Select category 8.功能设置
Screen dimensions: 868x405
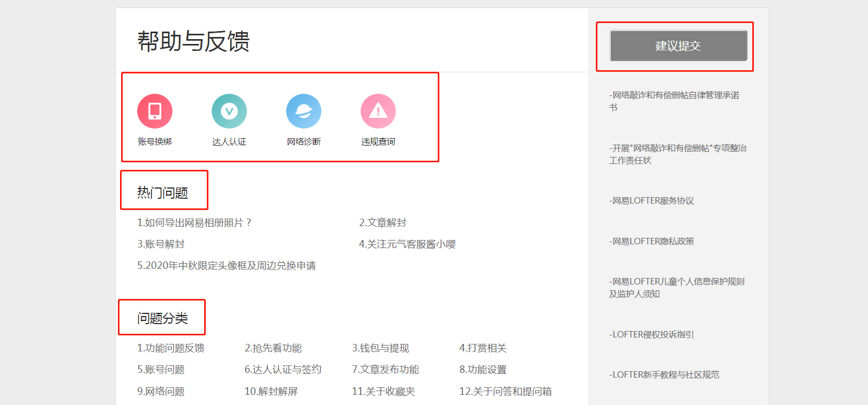pos(483,369)
